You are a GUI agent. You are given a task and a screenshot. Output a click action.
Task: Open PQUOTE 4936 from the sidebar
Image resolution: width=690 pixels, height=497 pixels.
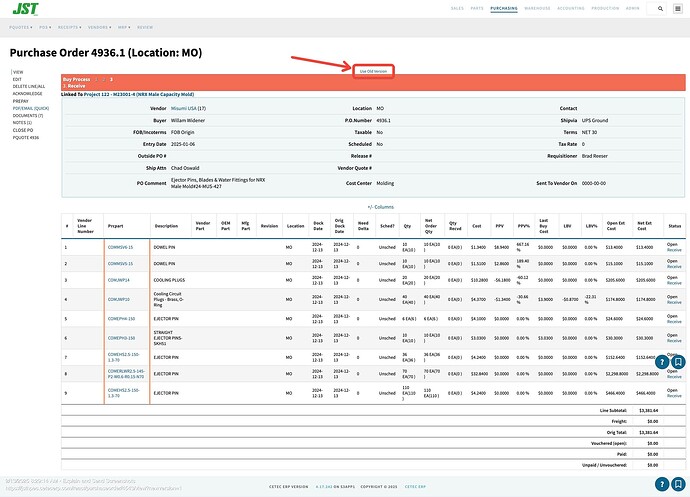[x=26, y=138]
